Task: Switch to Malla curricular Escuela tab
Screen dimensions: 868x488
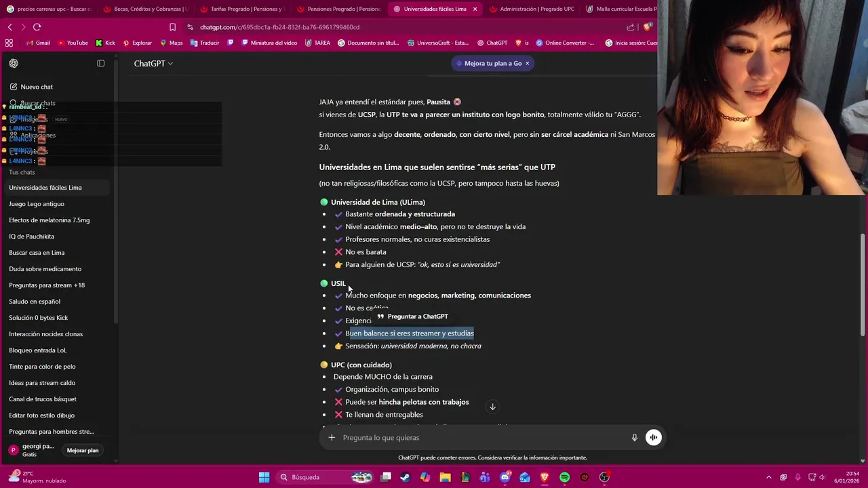Action: tap(620, 9)
